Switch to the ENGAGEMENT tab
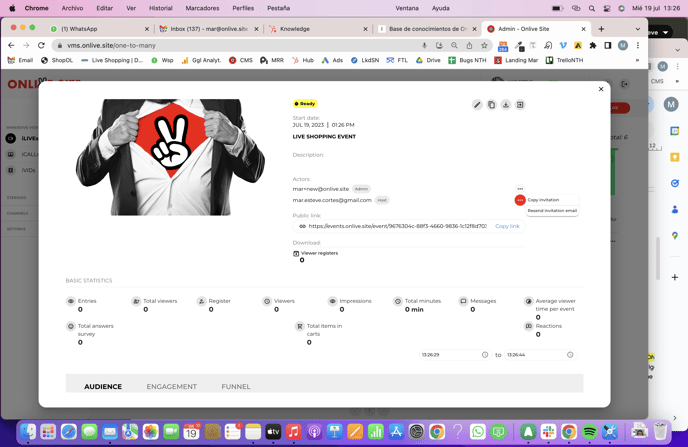Viewport: 688px width, 447px height. click(172, 386)
